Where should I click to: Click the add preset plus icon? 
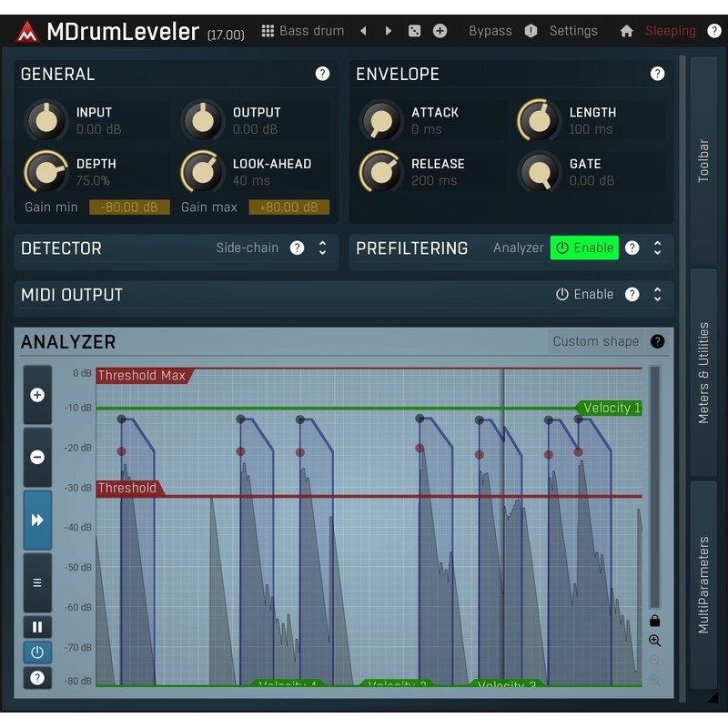pyautogui.click(x=440, y=31)
